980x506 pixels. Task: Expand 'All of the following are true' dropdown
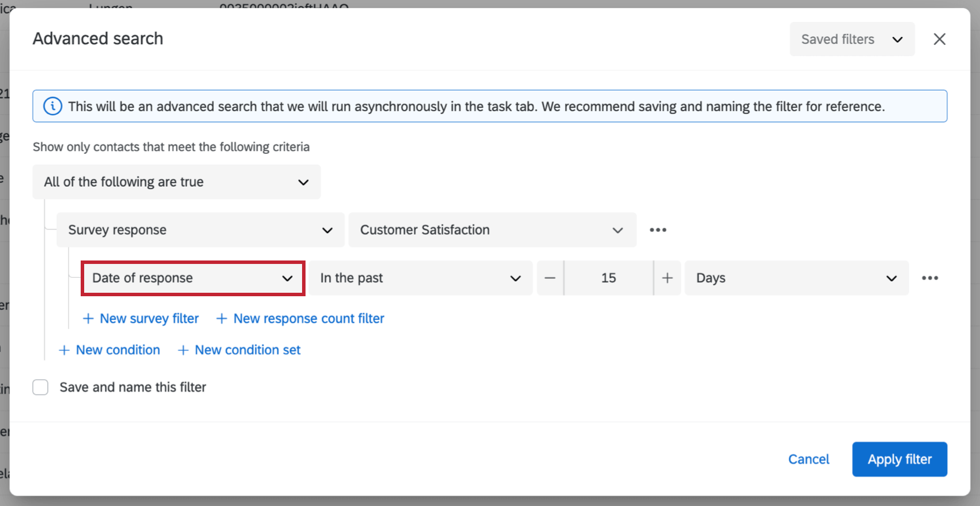click(x=176, y=182)
